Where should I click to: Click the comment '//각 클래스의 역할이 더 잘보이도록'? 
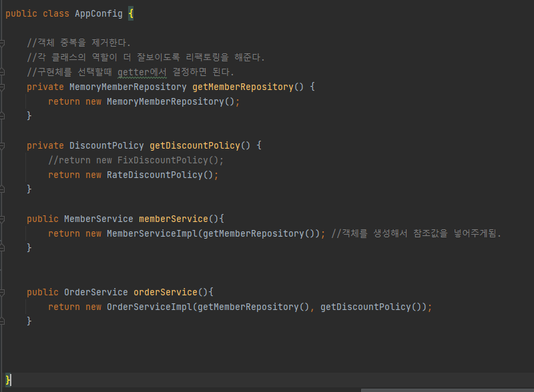[x=103, y=57]
